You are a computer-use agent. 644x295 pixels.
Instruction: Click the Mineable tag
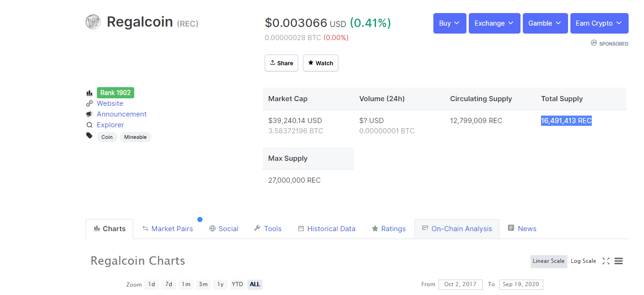pyautogui.click(x=136, y=137)
